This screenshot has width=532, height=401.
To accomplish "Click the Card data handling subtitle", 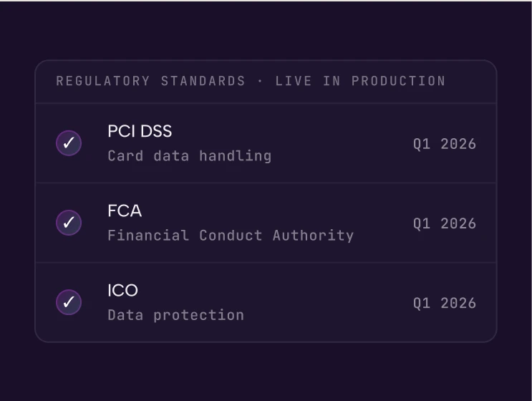I will (190, 156).
